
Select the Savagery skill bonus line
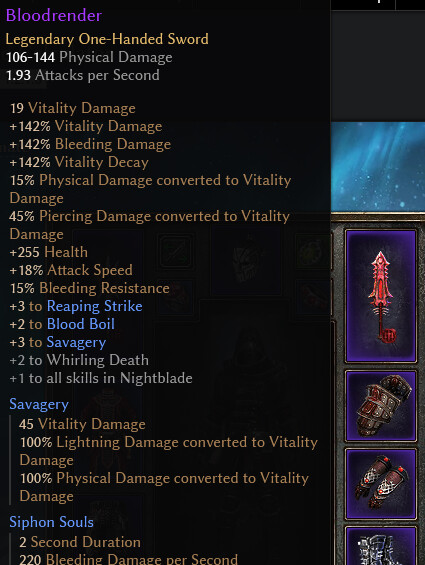[x=58, y=342]
